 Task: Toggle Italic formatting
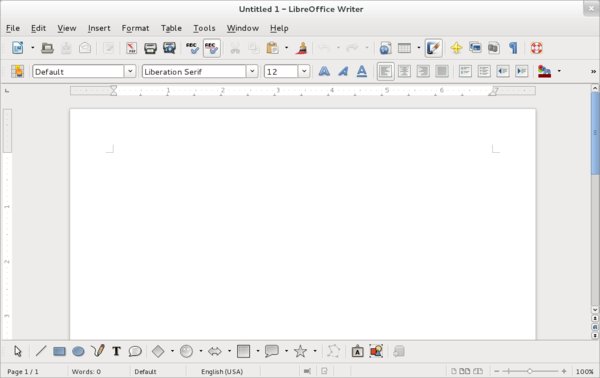(x=343, y=72)
